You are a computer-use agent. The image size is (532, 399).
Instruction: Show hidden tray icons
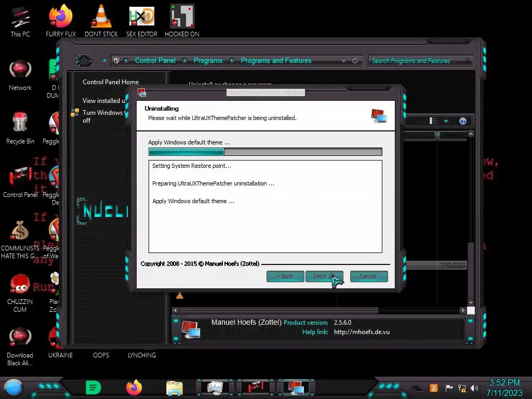pos(418,388)
